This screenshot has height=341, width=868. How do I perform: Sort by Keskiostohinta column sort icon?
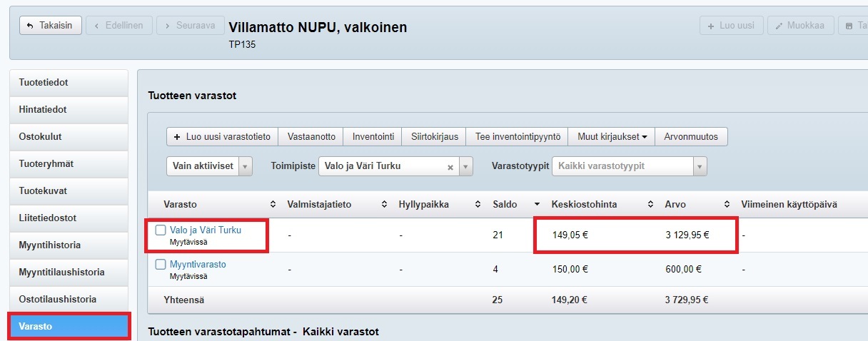click(651, 205)
